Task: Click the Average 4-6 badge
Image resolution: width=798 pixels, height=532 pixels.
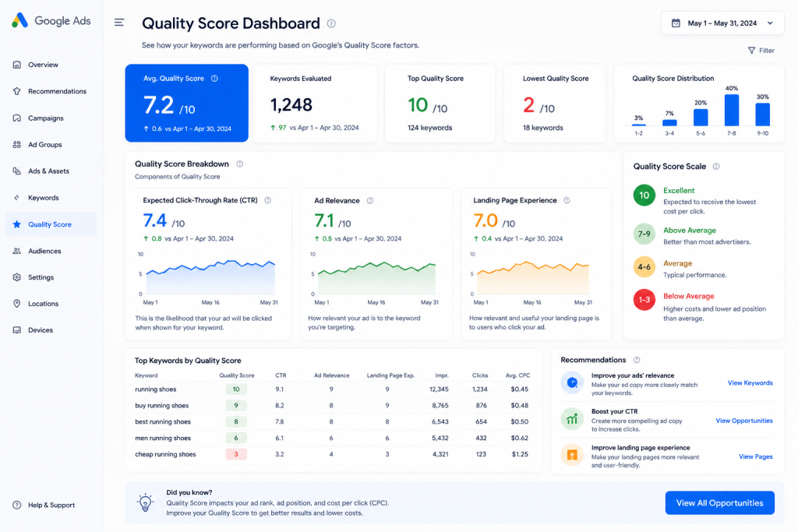Action: click(x=644, y=266)
